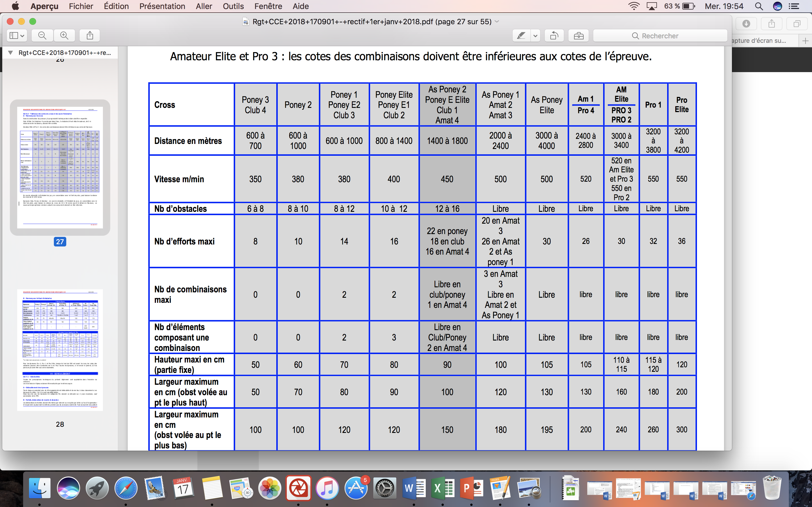Collapse the Rgt+CCE sidebar document tree
This screenshot has width=812, height=507.
click(x=11, y=53)
